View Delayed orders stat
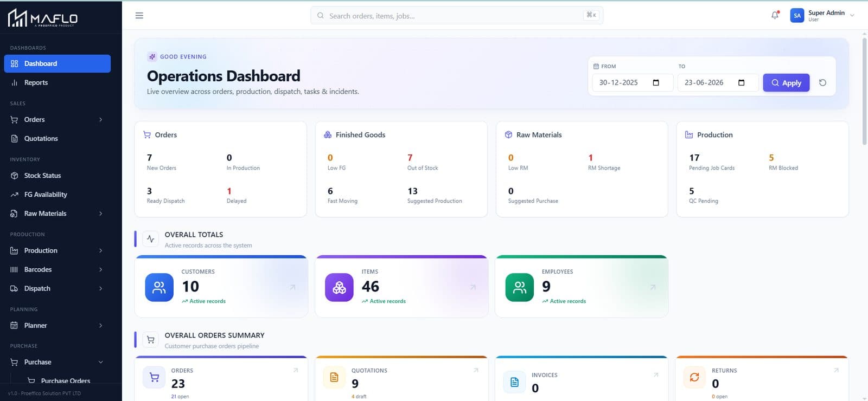The height and width of the screenshot is (401, 868). coord(237,196)
